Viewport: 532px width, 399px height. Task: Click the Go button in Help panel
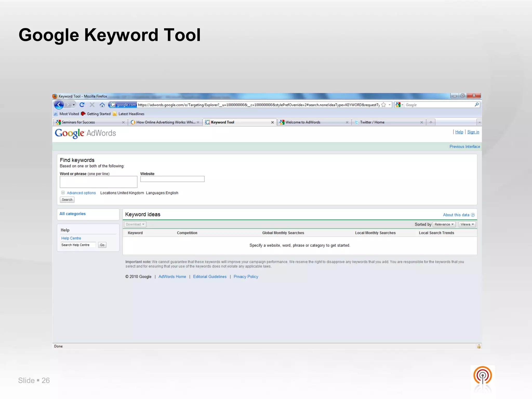tap(102, 245)
